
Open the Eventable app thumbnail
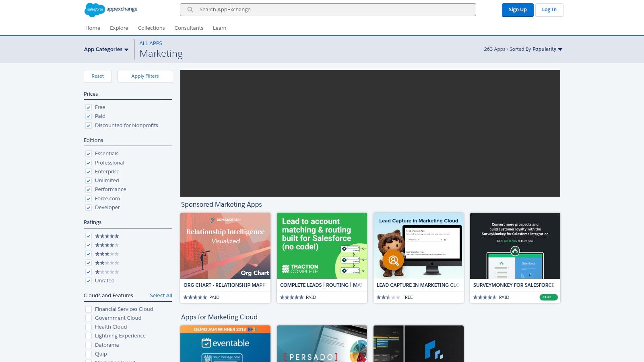coord(225,343)
